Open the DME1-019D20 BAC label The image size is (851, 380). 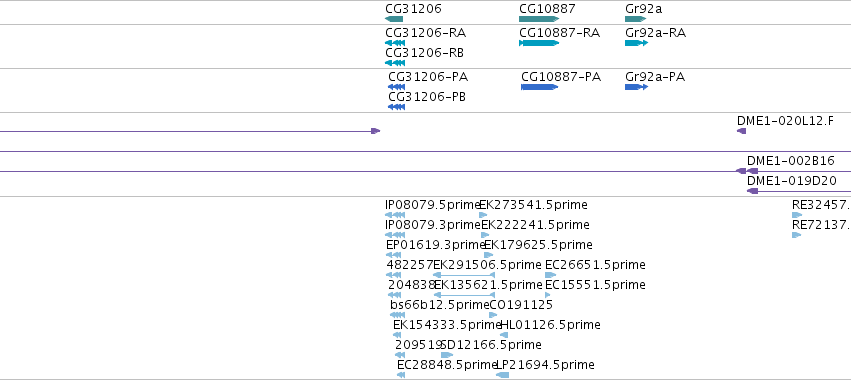point(792,181)
